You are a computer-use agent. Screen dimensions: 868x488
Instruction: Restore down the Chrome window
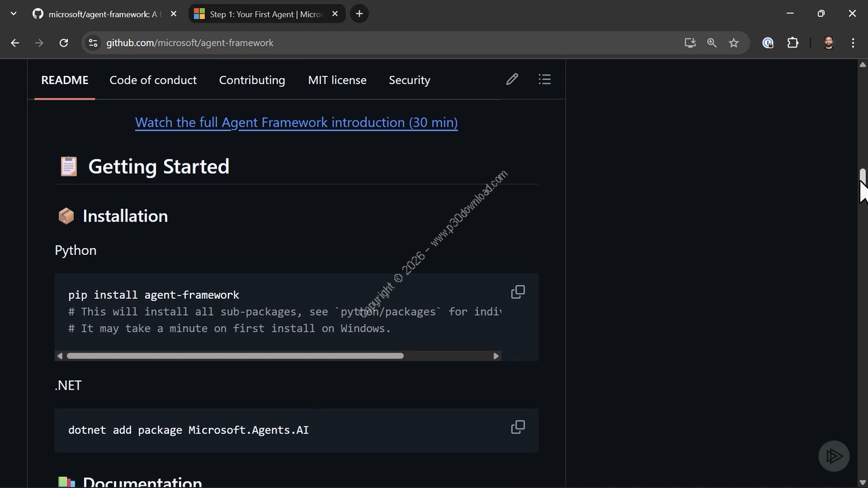821,14
